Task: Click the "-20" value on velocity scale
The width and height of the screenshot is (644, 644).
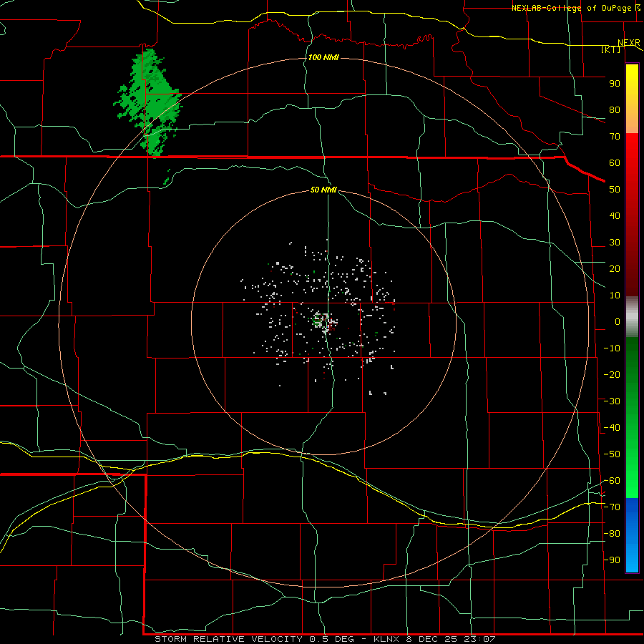Action: (x=612, y=375)
